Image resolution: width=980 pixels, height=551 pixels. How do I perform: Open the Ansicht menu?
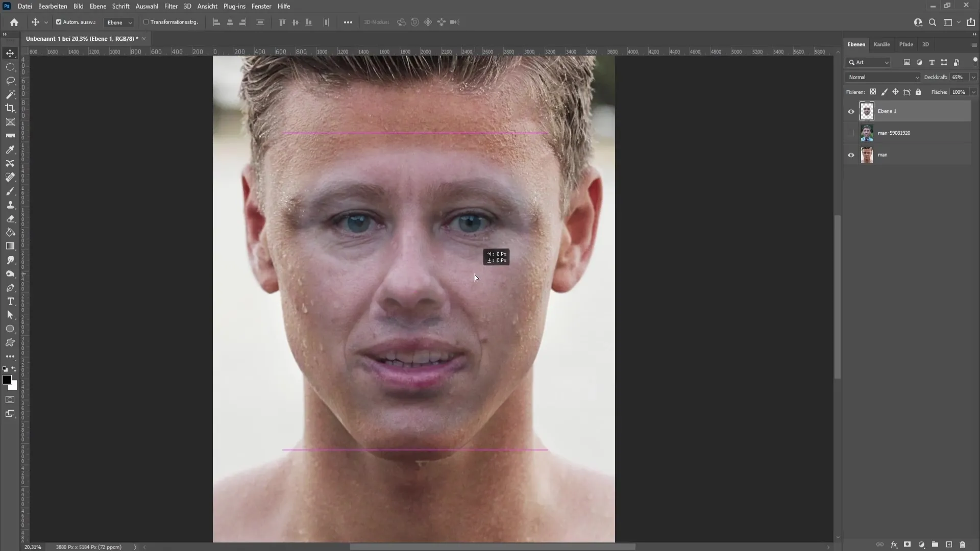point(207,6)
